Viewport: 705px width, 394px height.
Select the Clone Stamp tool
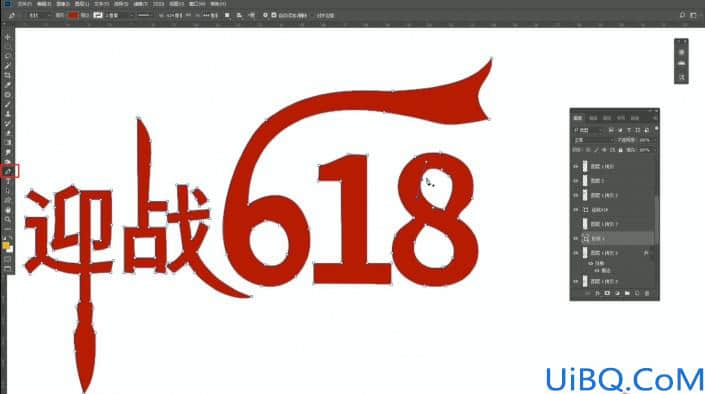click(x=8, y=114)
